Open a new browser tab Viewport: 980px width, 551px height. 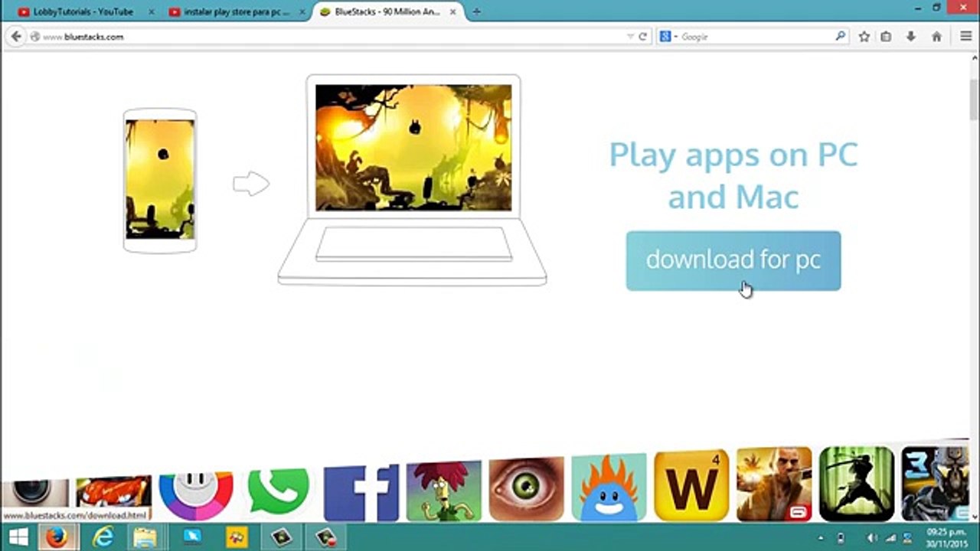[477, 11]
